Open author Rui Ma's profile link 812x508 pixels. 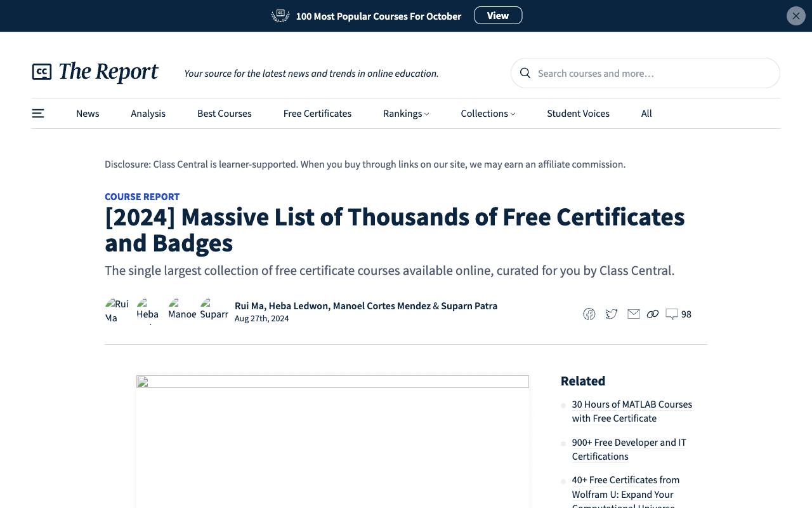(x=249, y=306)
